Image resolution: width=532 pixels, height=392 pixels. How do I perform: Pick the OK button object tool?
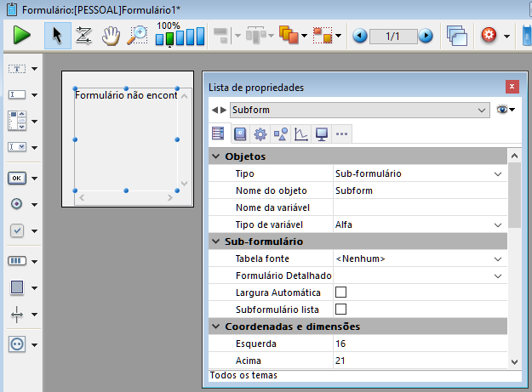(17, 179)
